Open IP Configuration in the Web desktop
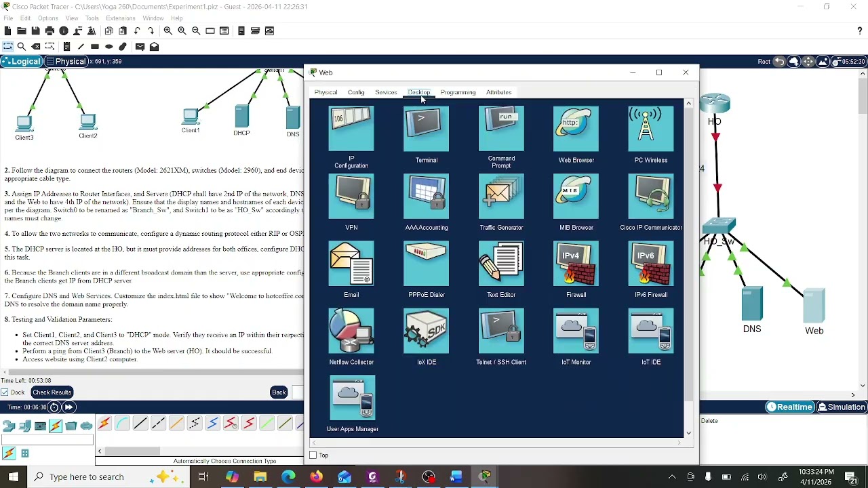The width and height of the screenshot is (868, 488). [351, 129]
